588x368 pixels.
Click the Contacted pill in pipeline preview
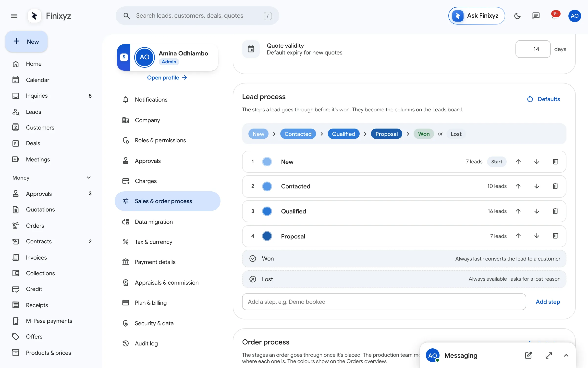click(298, 134)
